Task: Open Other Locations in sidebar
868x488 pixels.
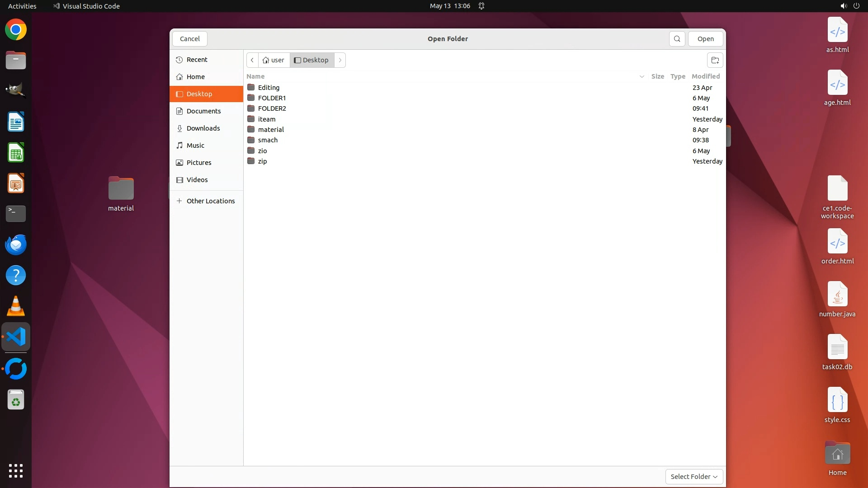Action: [210, 201]
